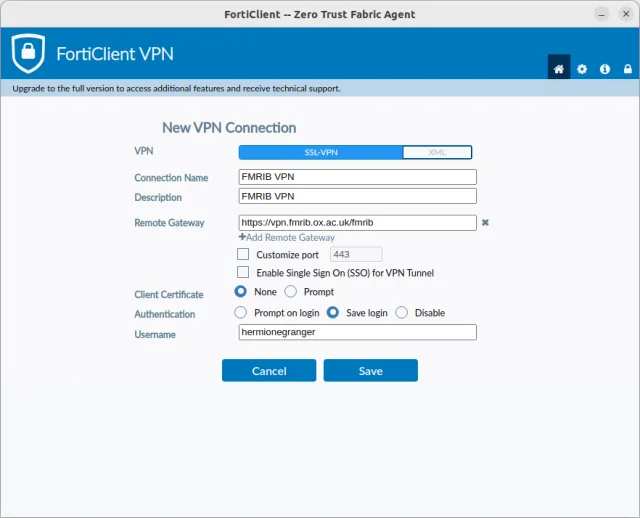Switch to the SSL-VPN tab
This screenshot has width=640, height=518.
pyautogui.click(x=320, y=153)
